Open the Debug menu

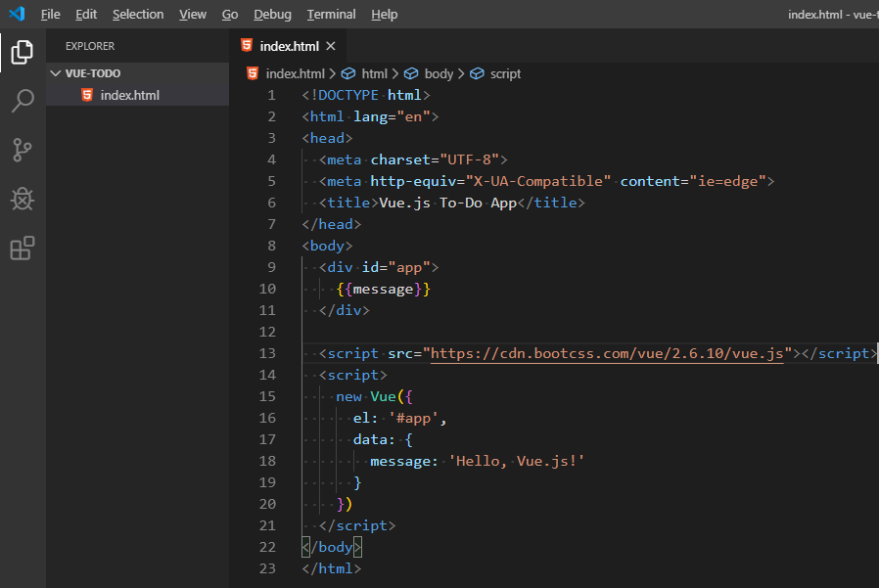coord(272,14)
